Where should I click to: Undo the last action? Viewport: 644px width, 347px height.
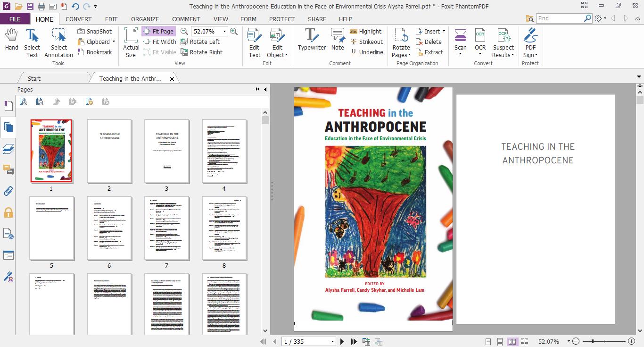pyautogui.click(x=75, y=6)
